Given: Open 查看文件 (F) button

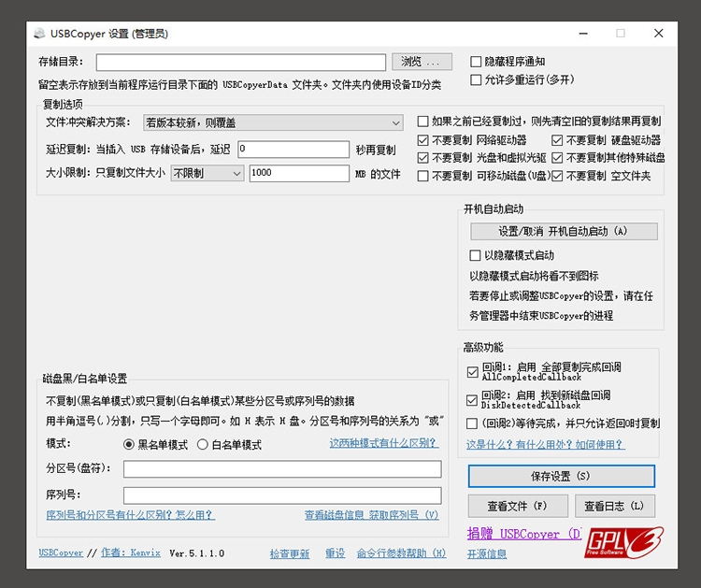Looking at the screenshot, I should point(518,506).
